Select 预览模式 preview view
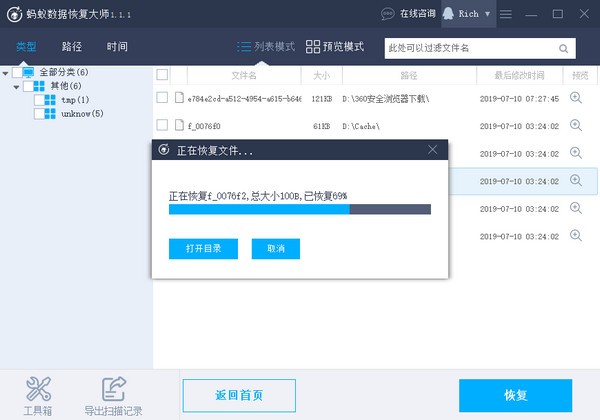This screenshot has height=420, width=600. [x=335, y=47]
